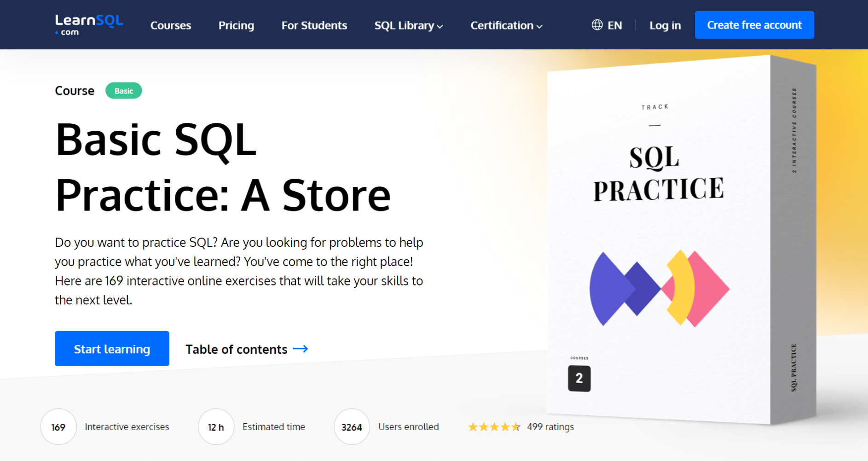868x461 pixels.
Task: Click the arrow beside Table of contents
Action: (x=301, y=349)
